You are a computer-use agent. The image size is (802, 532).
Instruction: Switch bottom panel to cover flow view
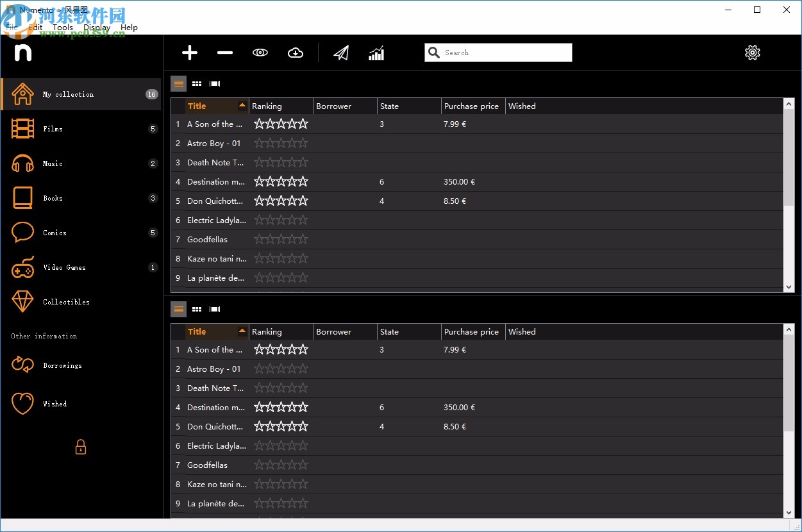click(215, 310)
